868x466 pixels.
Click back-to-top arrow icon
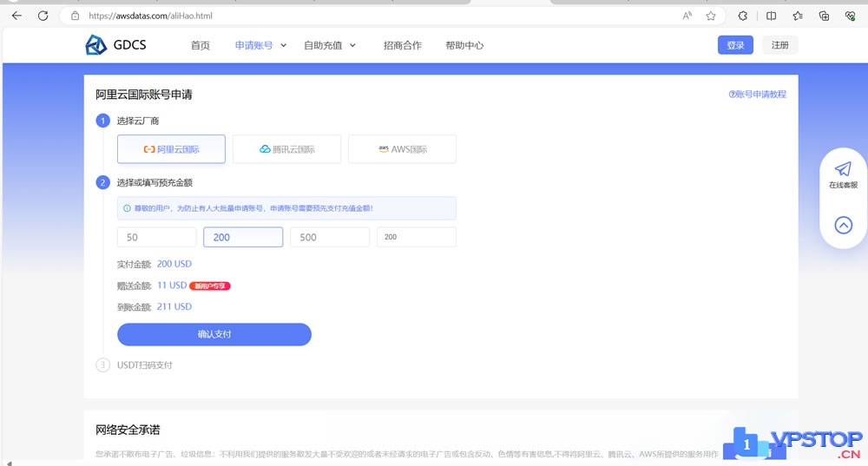[843, 225]
